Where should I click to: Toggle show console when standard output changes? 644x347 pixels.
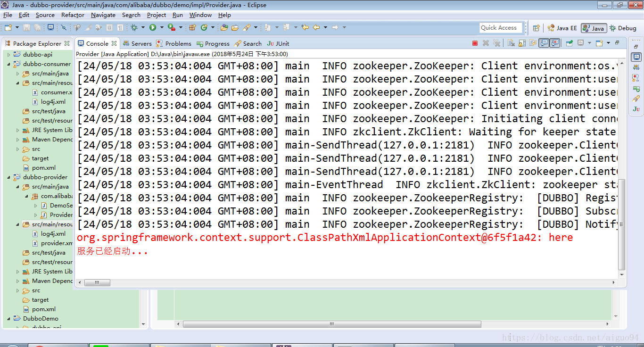[x=544, y=43]
